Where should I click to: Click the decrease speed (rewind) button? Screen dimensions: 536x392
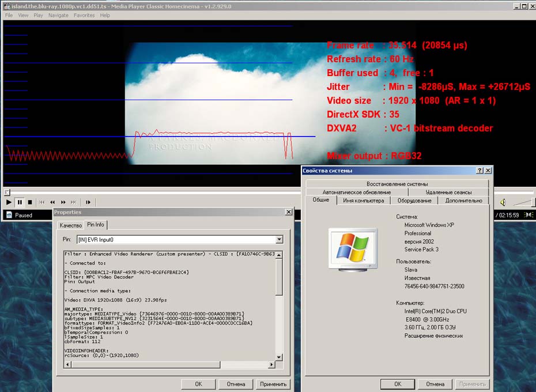(x=52, y=202)
